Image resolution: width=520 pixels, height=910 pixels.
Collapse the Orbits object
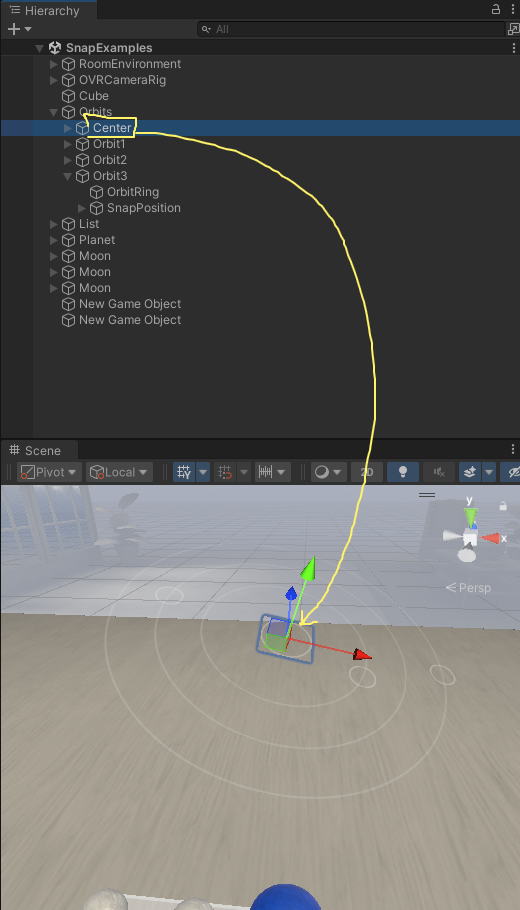click(53, 111)
